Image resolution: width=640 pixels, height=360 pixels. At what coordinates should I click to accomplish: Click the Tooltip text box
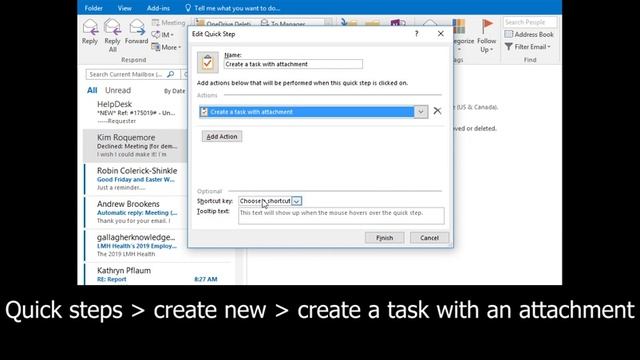(x=341, y=216)
